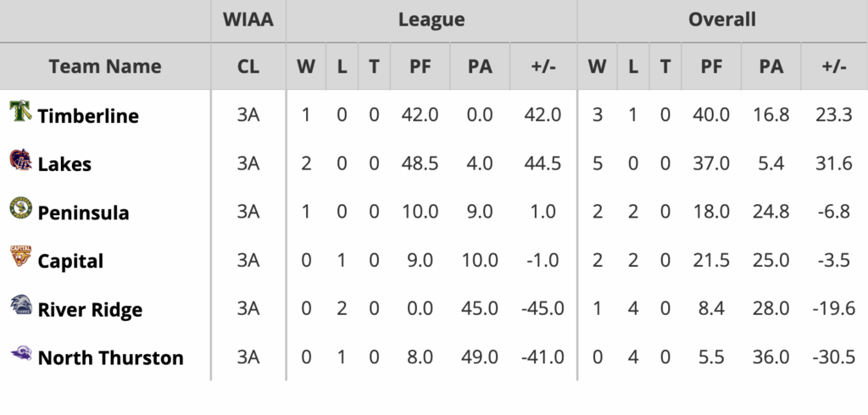Open the Timberline team link
Screen dimensions: 868x415
pyautogui.click(x=88, y=115)
